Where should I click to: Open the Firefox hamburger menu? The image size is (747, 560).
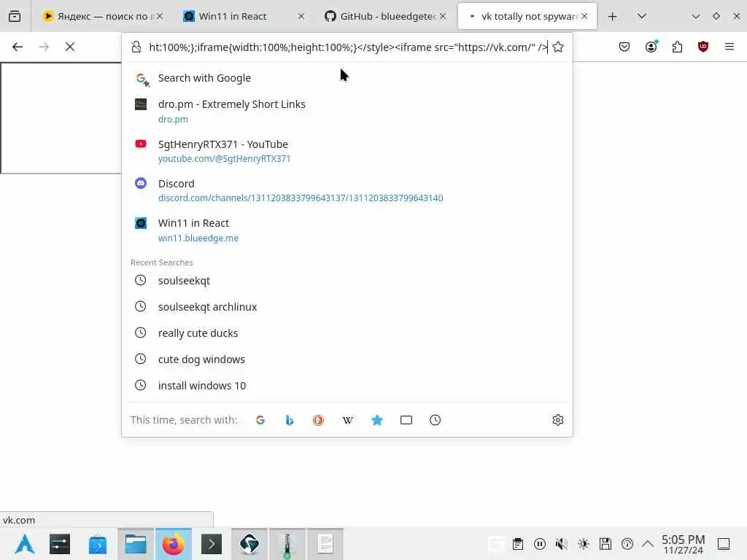coord(729,47)
